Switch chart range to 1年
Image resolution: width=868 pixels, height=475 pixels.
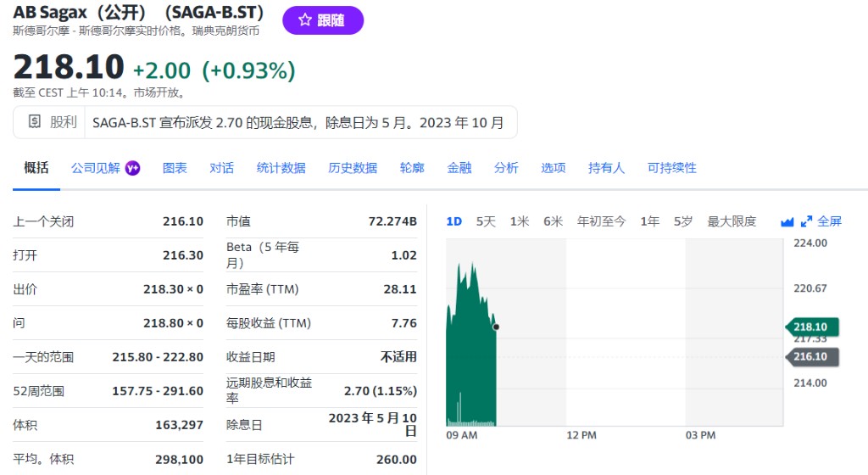coord(650,221)
